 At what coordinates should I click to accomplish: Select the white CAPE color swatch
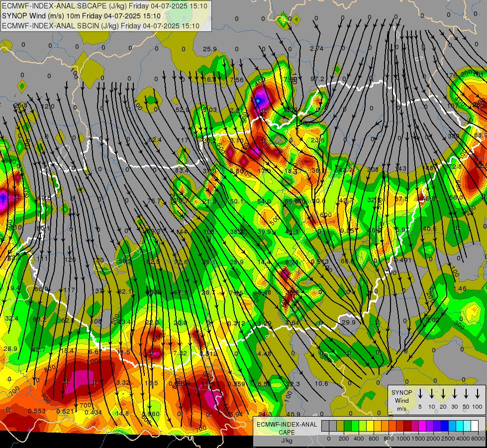coord(475,426)
